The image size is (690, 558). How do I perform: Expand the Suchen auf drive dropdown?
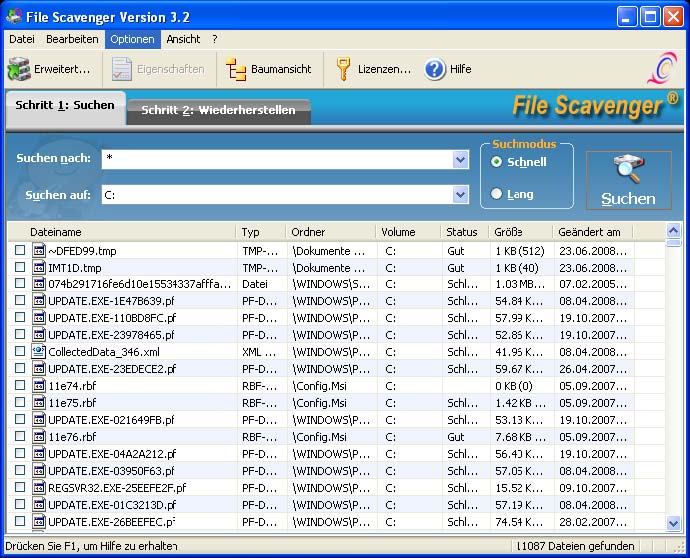[x=460, y=195]
